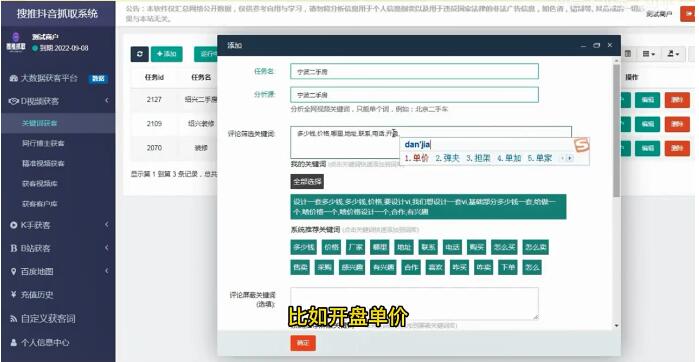Image resolution: width=699 pixels, height=362 pixels.
Task: Add recommended keyword 怎么买
Action: click(504, 247)
